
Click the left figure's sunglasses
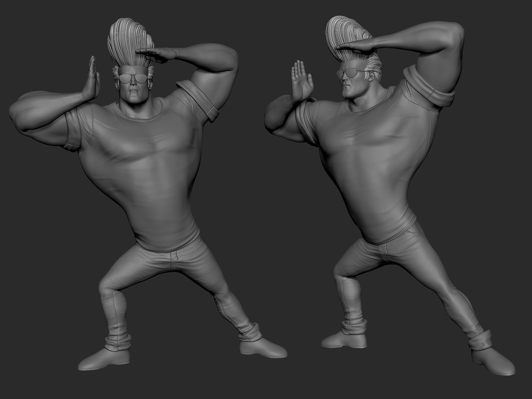click(133, 79)
